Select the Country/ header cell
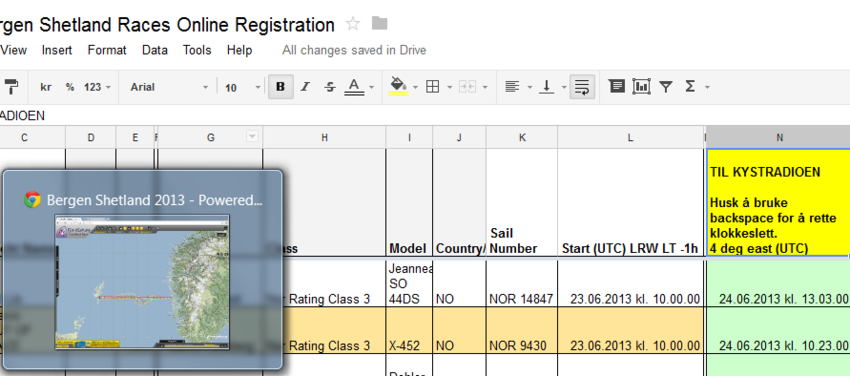The height and width of the screenshot is (376, 850). coord(459,203)
